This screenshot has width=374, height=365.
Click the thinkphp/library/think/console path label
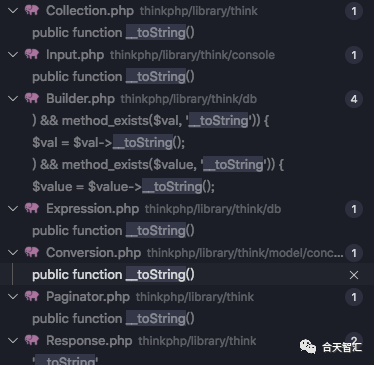pyautogui.click(x=193, y=55)
